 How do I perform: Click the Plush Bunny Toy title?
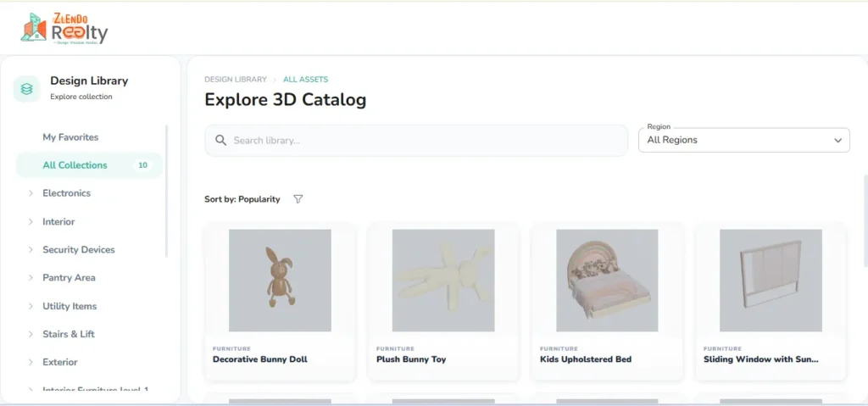tap(411, 359)
